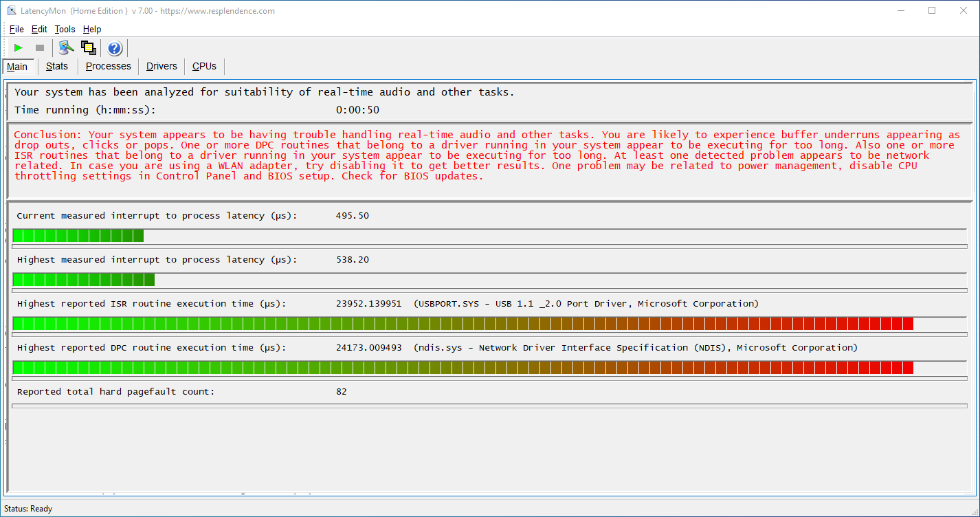Select the Main tab
The image size is (980, 517).
pyautogui.click(x=18, y=67)
